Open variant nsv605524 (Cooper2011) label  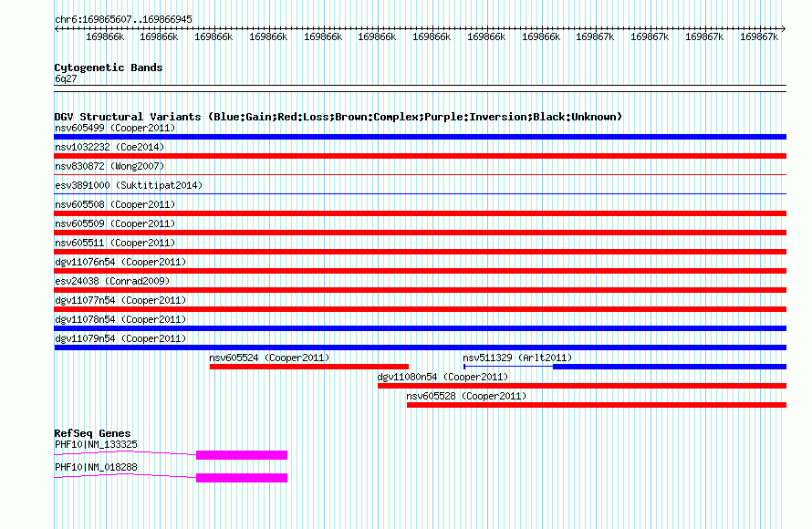[269, 358]
